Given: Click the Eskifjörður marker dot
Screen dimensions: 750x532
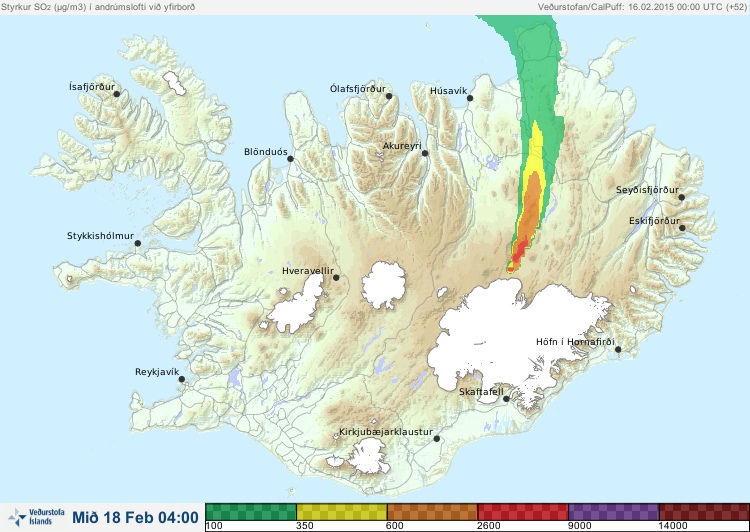Looking at the screenshot, I should point(682,228).
